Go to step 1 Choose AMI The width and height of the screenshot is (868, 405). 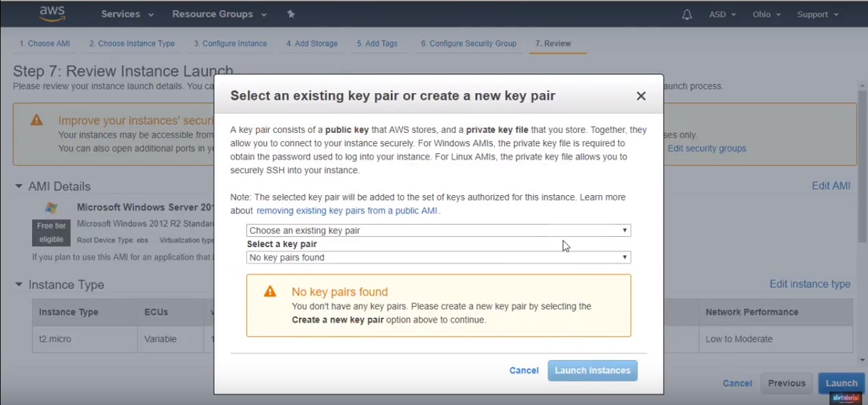[x=44, y=44]
